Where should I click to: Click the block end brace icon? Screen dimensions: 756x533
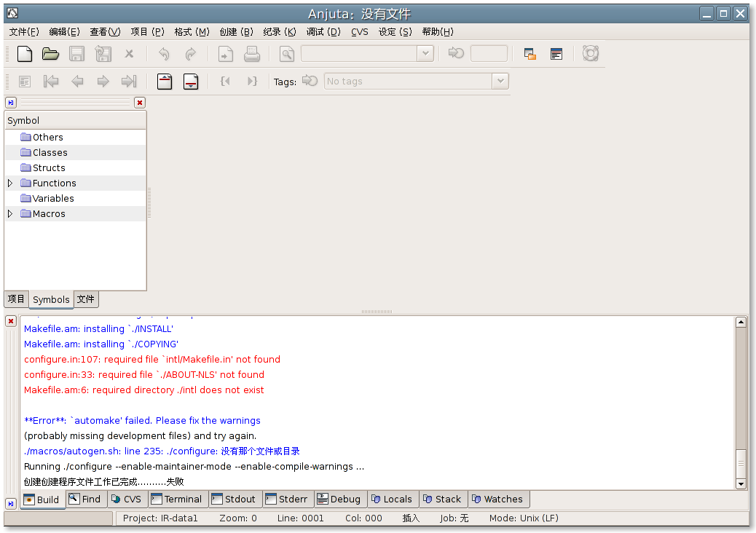(x=252, y=82)
